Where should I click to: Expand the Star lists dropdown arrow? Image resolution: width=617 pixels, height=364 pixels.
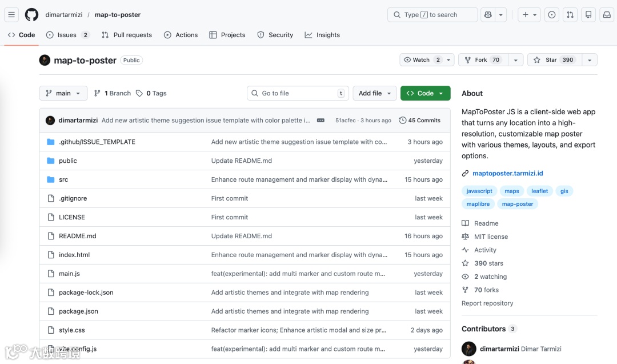pyautogui.click(x=590, y=60)
